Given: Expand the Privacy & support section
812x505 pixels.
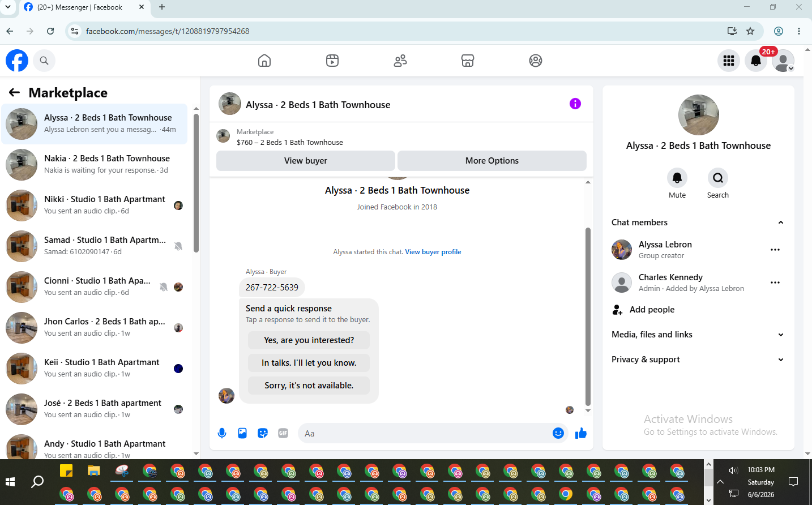Looking at the screenshot, I should 698,360.
